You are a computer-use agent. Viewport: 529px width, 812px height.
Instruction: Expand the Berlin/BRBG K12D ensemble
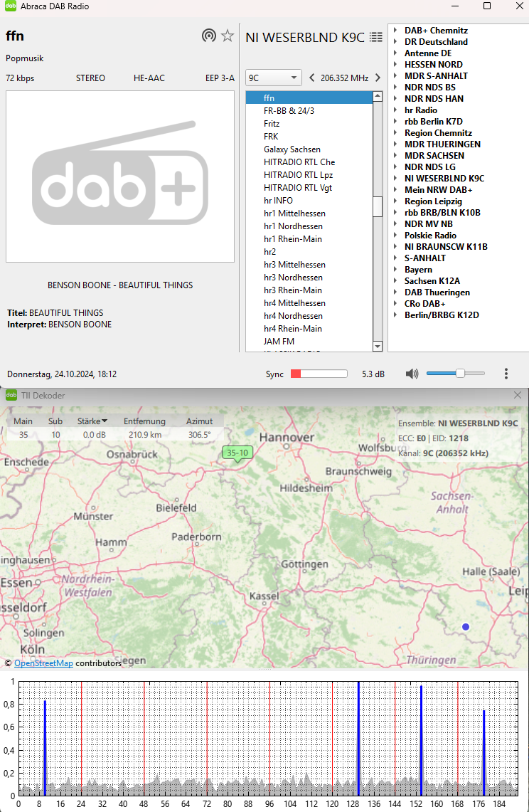395,315
